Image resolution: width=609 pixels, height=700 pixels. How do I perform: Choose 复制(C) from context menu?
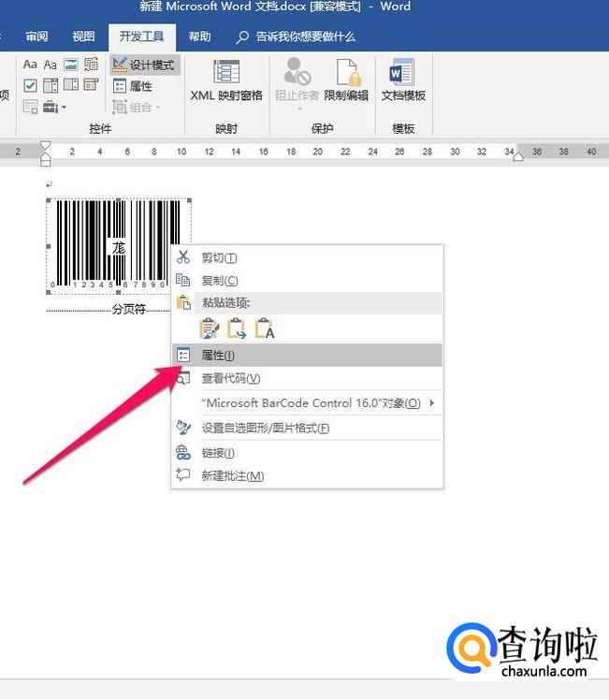308,281
